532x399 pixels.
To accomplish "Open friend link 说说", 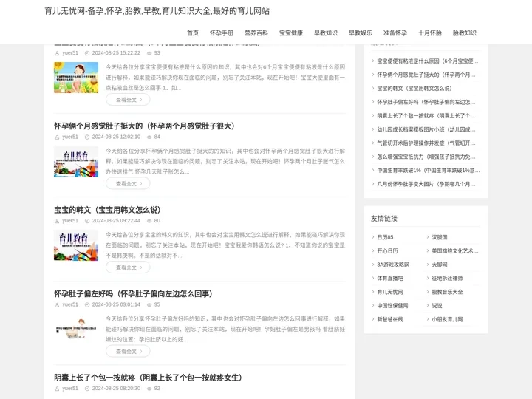I will (x=437, y=305).
